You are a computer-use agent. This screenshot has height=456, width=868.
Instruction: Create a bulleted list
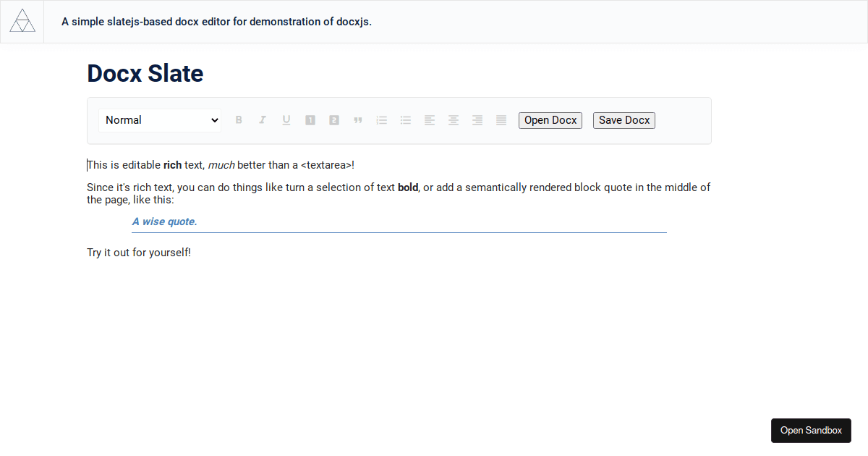click(x=406, y=120)
